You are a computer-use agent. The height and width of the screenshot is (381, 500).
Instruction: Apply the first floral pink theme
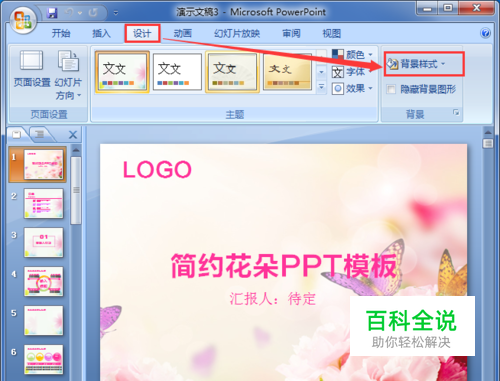tap(122, 72)
